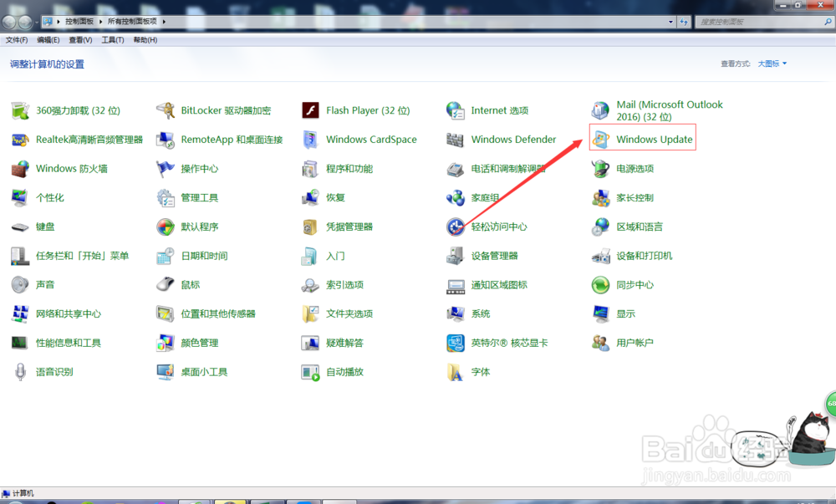Open 默认程序 icon
This screenshot has height=504, width=836.
[166, 227]
